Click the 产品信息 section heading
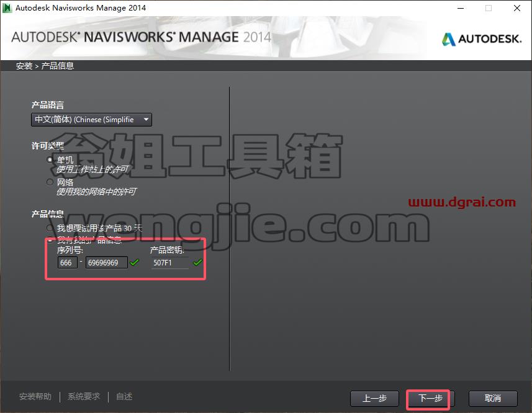 tap(48, 214)
